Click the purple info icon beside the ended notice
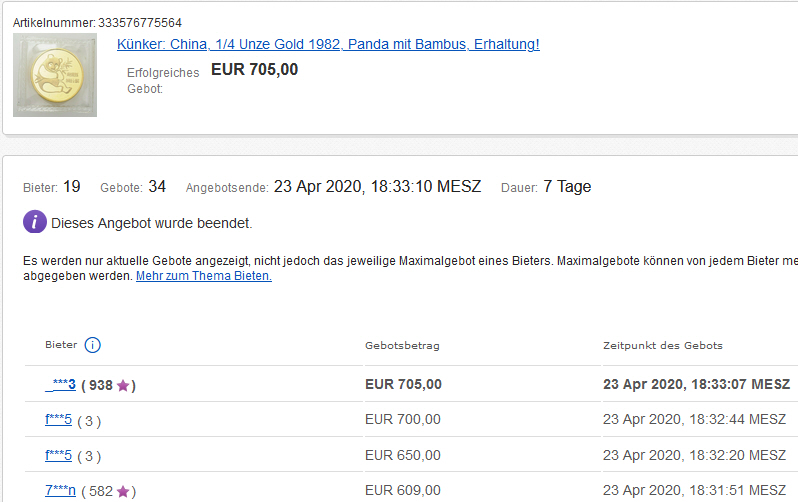 pyautogui.click(x=35, y=222)
